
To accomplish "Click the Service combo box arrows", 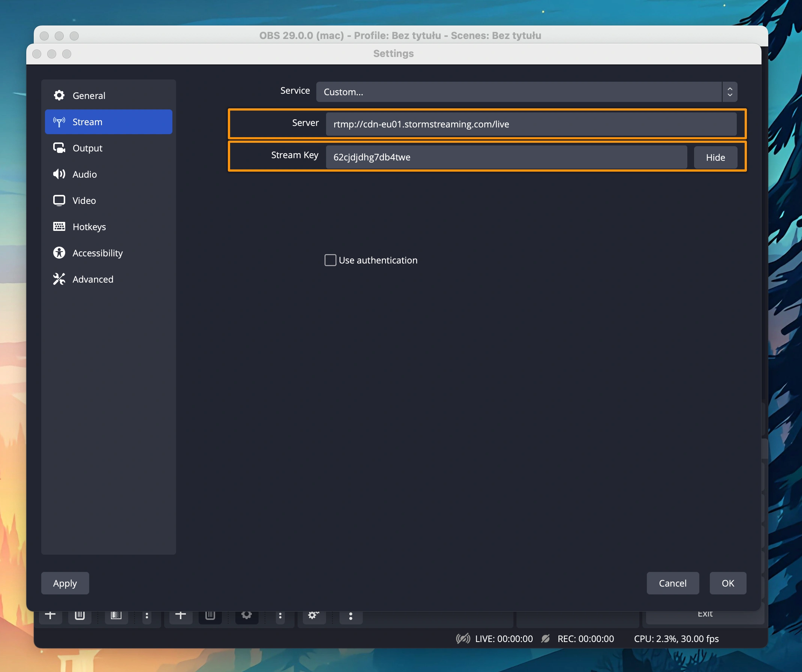I will [729, 92].
